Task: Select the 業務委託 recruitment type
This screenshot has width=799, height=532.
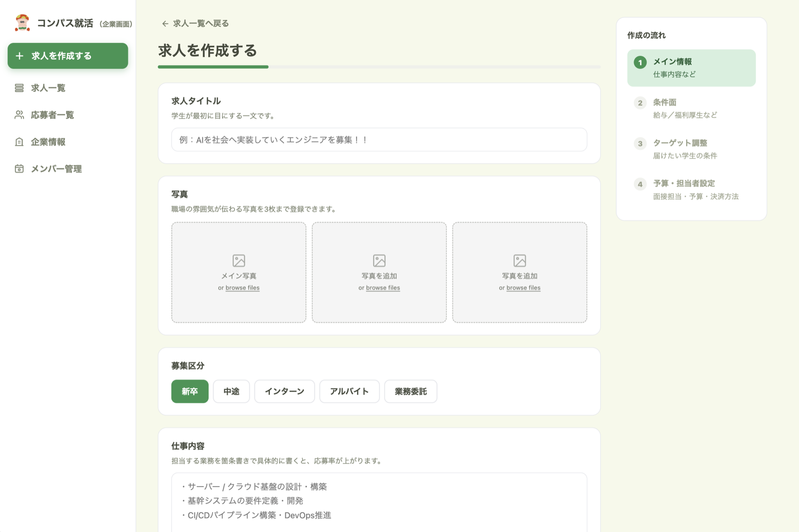Action: pos(410,391)
